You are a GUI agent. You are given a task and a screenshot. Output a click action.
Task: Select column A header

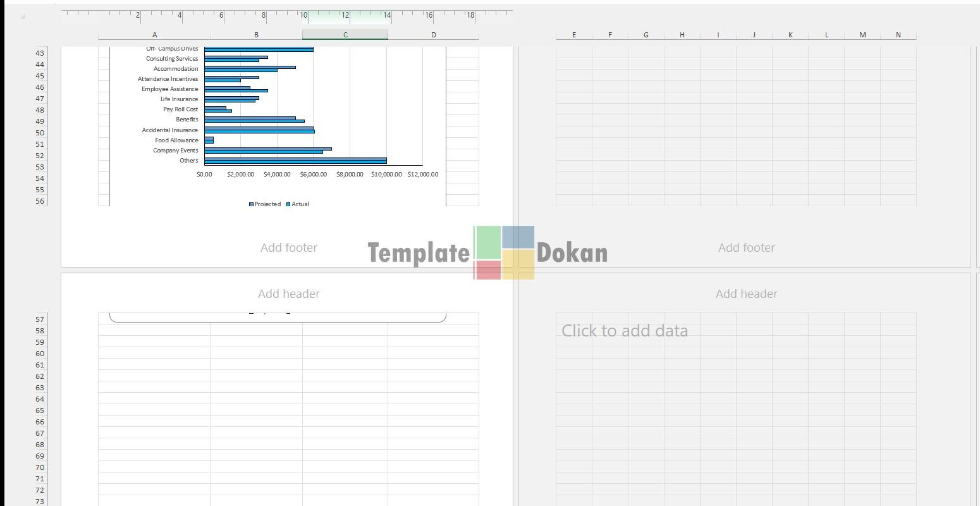coord(154,35)
